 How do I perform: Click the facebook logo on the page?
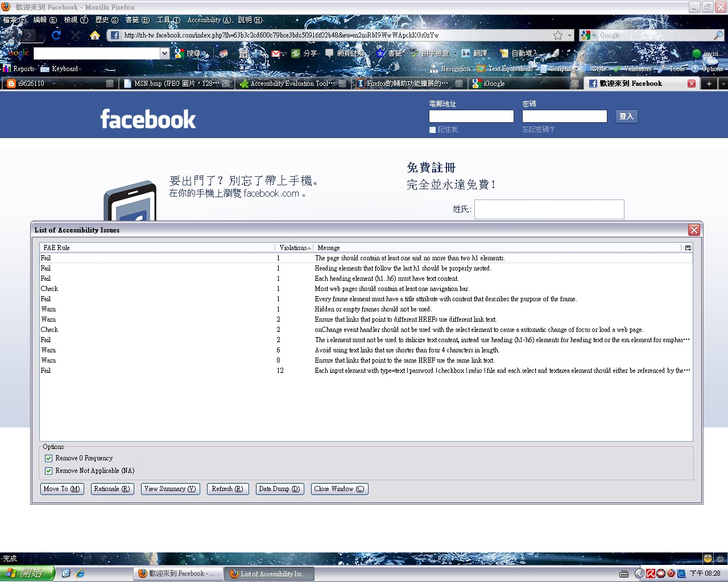pos(148,119)
